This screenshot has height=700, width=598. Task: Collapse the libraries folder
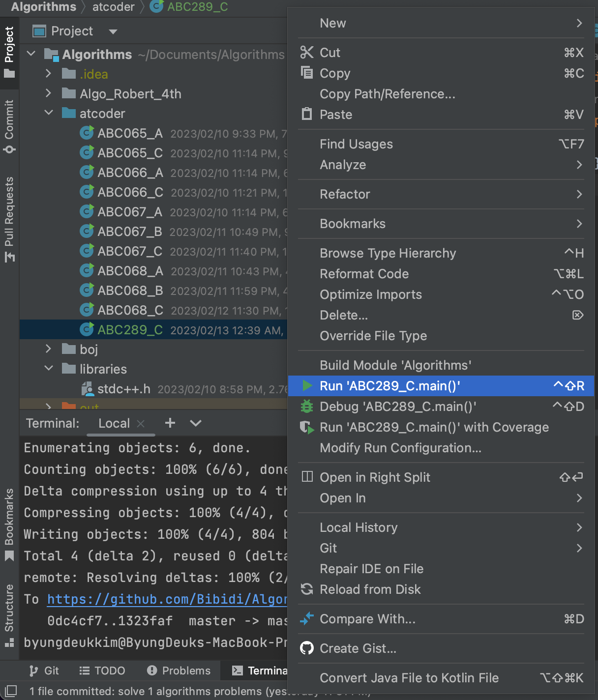pyautogui.click(x=49, y=368)
